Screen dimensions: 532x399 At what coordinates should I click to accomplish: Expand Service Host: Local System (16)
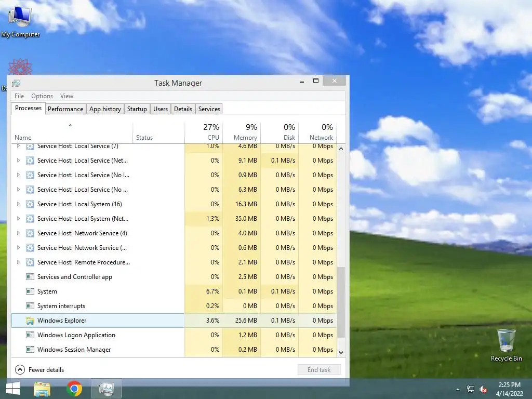(x=18, y=204)
